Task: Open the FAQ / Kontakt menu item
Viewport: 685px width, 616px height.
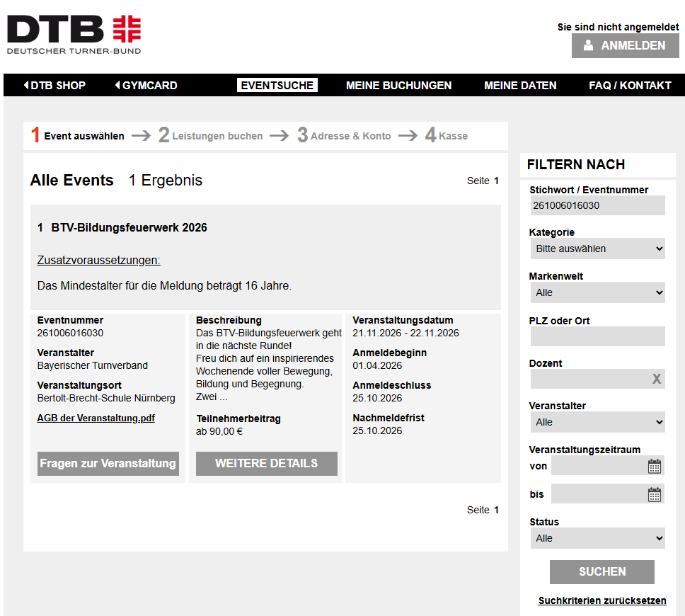Action: 630,86
